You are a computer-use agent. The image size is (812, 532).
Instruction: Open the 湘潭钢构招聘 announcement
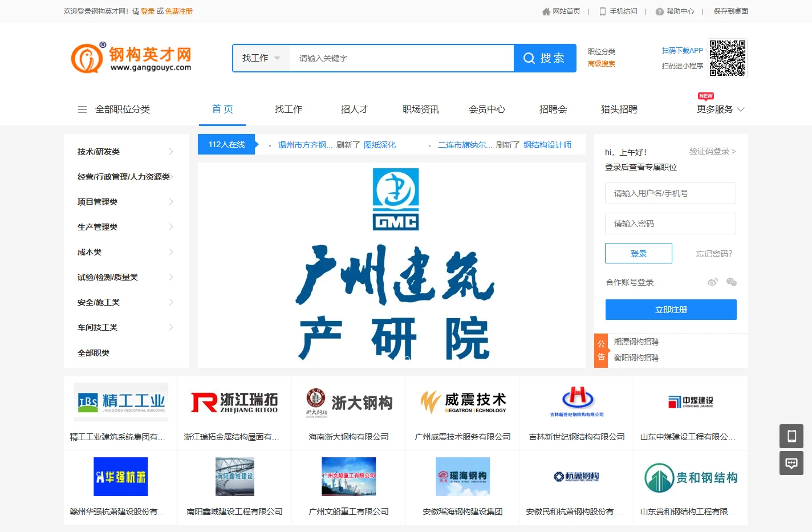[x=636, y=342]
